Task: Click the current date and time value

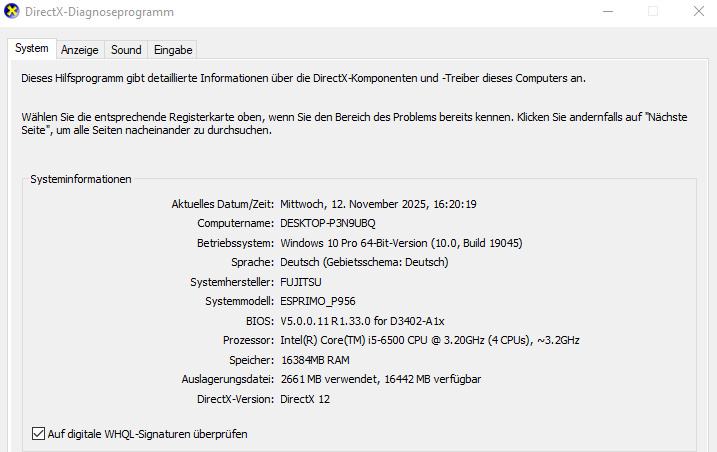Action: (378, 204)
